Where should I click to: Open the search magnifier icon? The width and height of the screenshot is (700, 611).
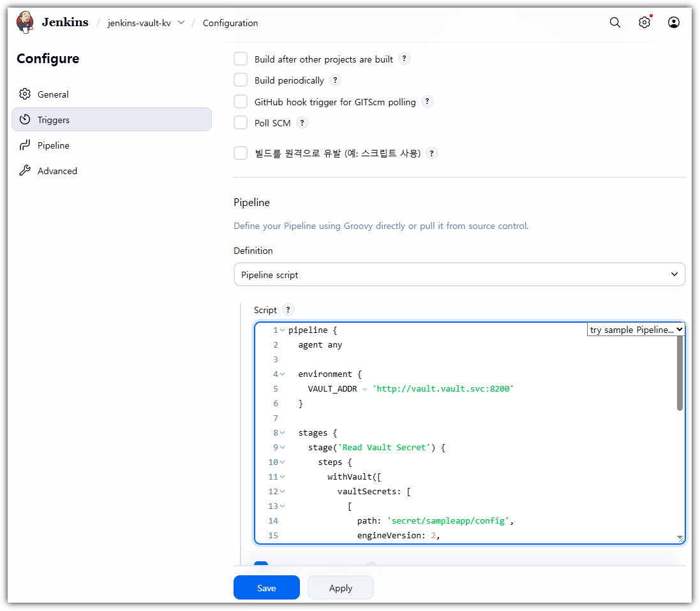click(614, 22)
